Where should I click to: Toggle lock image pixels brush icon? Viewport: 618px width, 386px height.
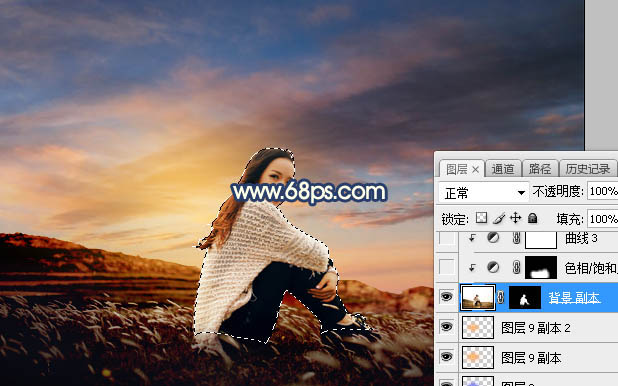[x=499, y=218]
